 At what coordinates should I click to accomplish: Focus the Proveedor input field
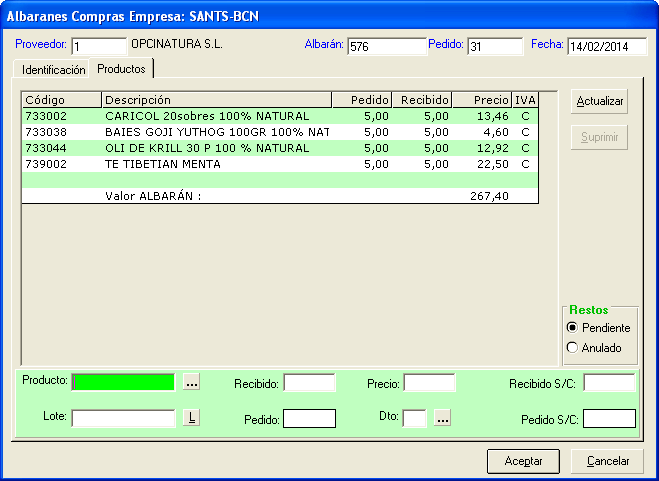[x=99, y=46]
